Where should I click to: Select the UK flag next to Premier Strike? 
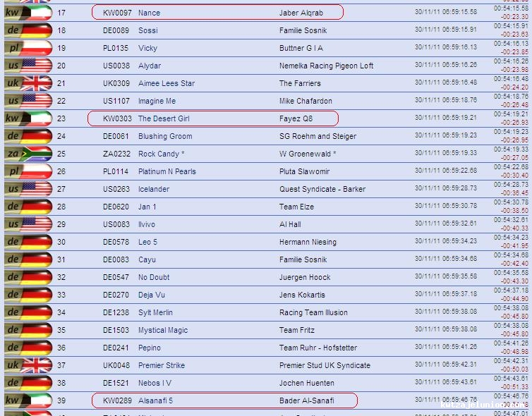click(x=28, y=365)
